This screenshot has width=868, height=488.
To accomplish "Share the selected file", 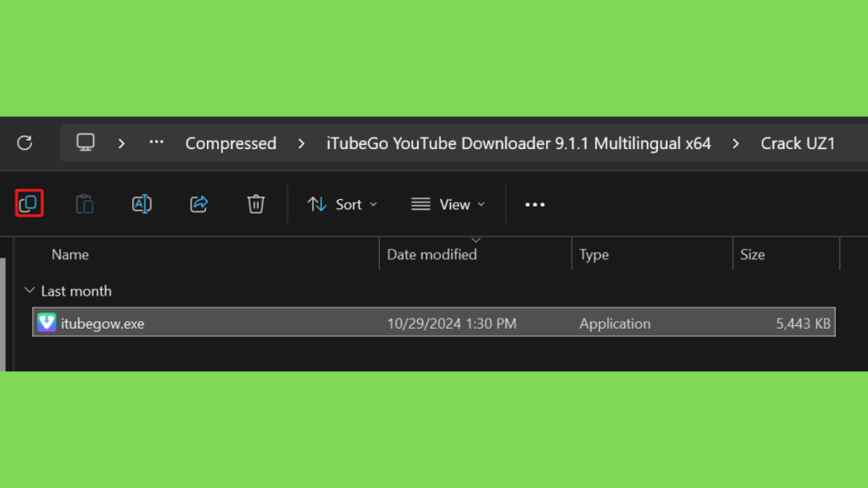I will tap(198, 204).
